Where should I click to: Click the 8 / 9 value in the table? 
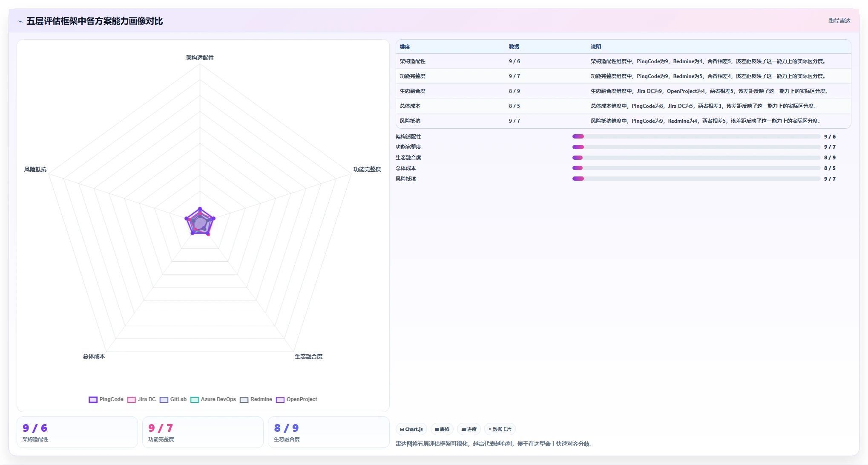tap(514, 91)
